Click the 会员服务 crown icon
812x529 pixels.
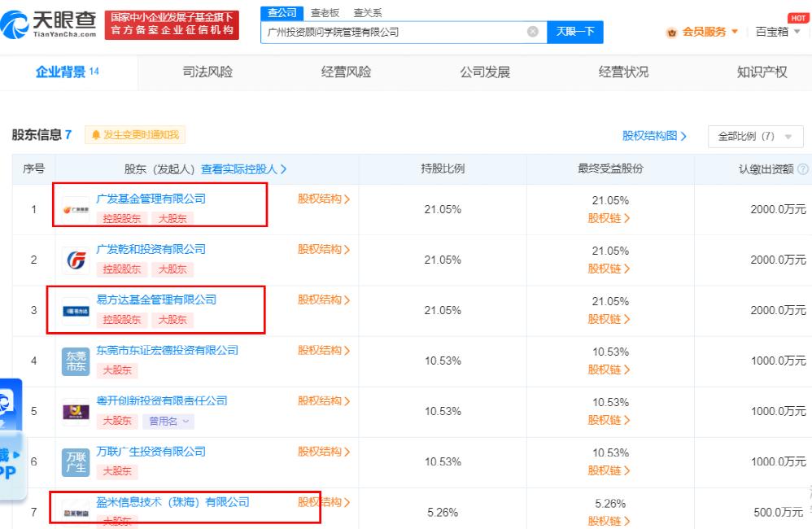(x=672, y=33)
